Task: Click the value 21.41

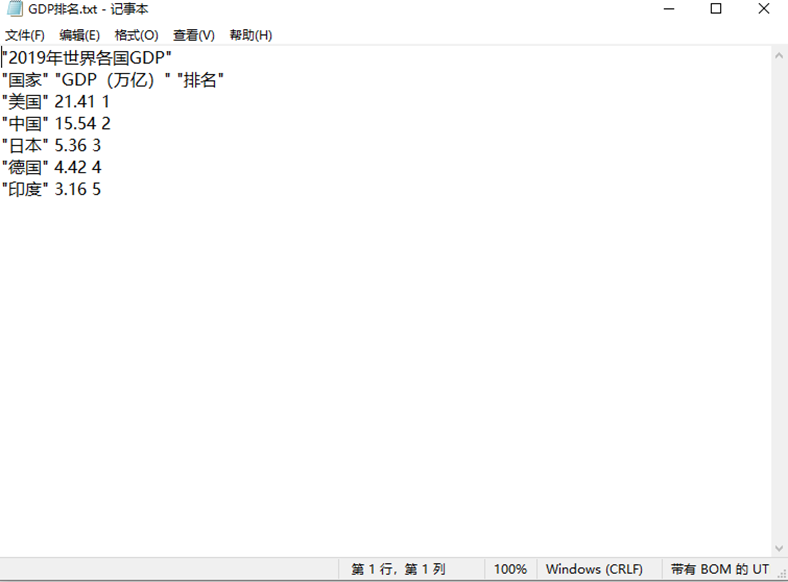Action: 75,102
